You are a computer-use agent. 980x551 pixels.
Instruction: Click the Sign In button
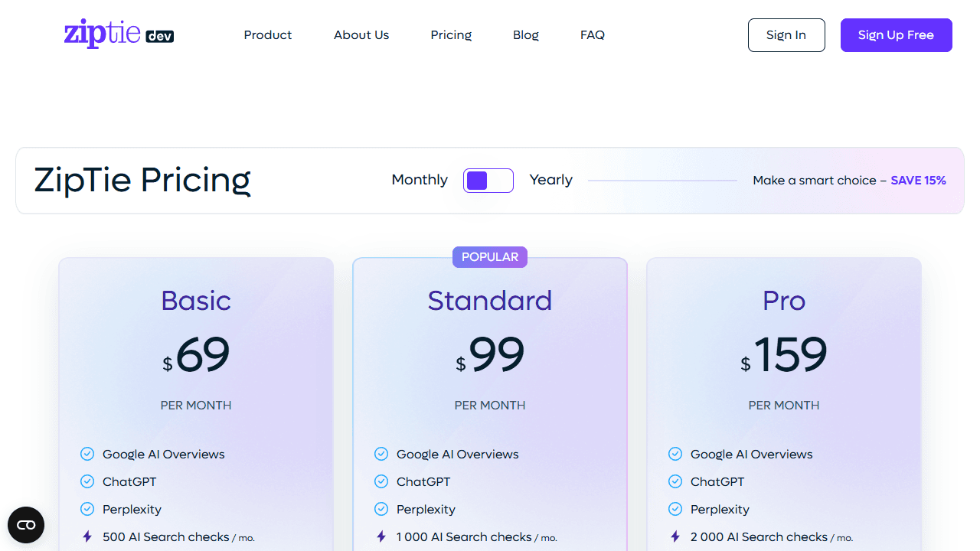(x=786, y=35)
